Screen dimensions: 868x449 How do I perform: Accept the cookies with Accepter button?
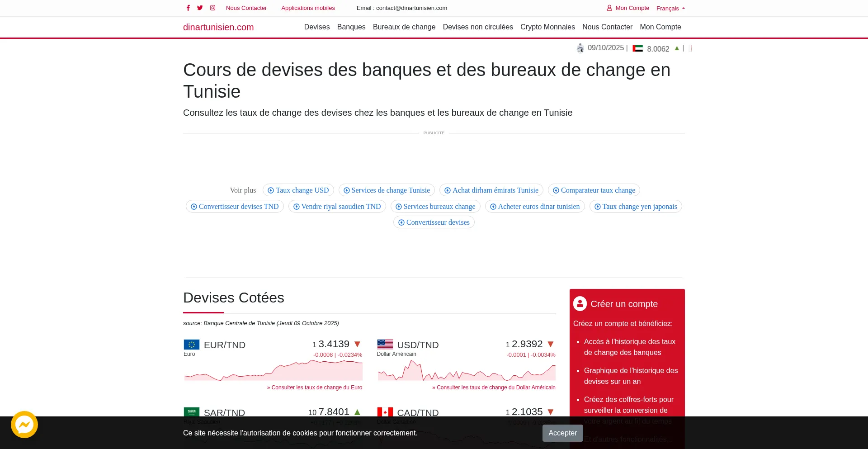click(x=562, y=433)
